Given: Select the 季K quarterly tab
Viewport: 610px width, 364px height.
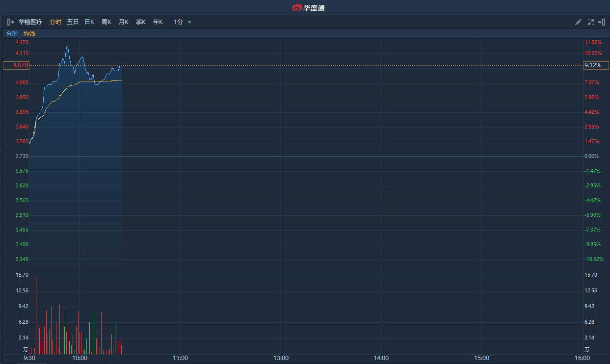Looking at the screenshot, I should click(x=140, y=22).
